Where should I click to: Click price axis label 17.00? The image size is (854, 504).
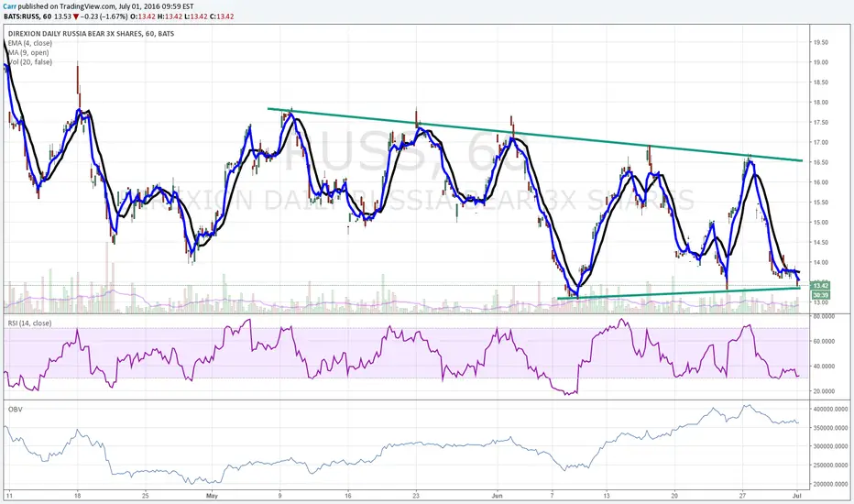(820, 142)
